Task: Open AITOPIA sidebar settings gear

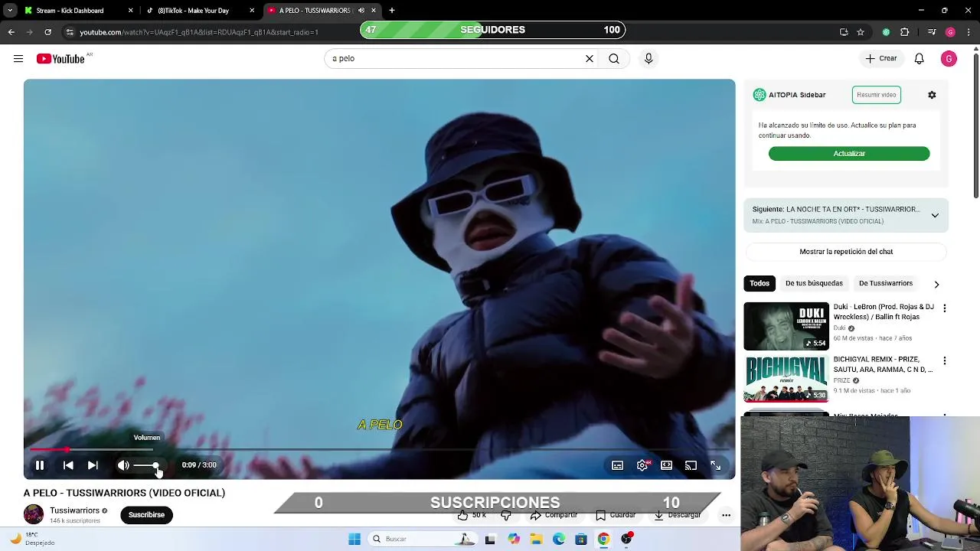Action: pos(932,95)
